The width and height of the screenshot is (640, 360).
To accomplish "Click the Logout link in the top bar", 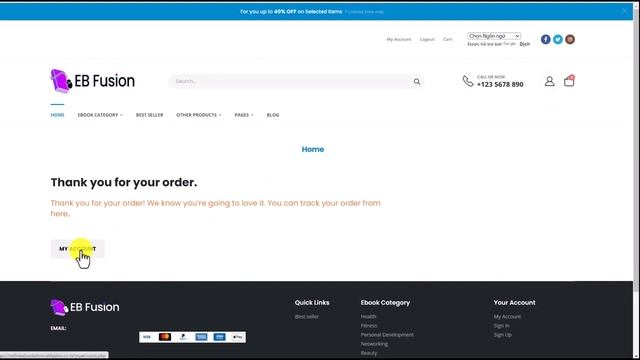I will point(427,39).
